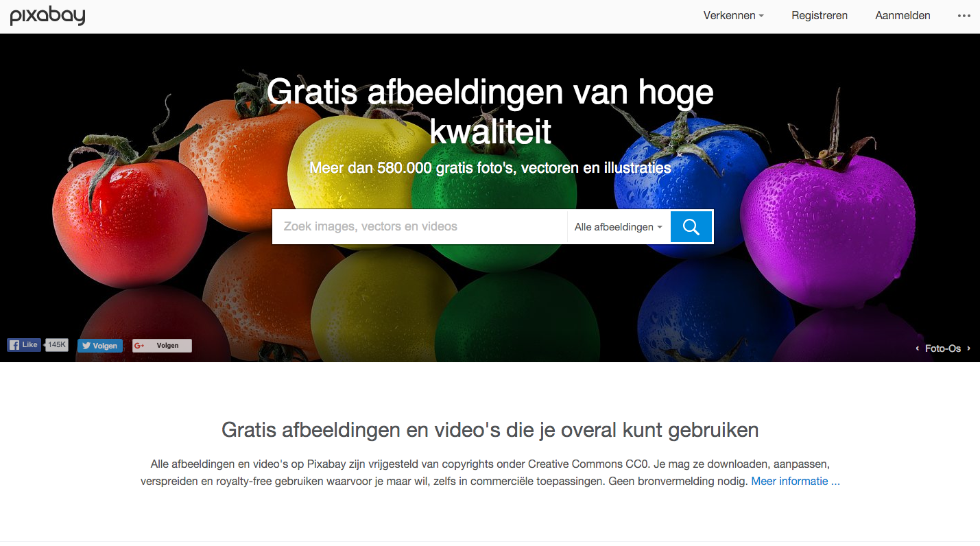Expand the Alle afbeeldingen dropdown
The height and width of the screenshot is (546, 980).
tap(619, 227)
